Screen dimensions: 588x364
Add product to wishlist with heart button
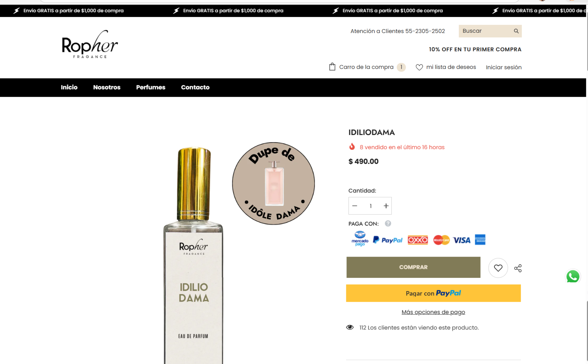pyautogui.click(x=498, y=268)
